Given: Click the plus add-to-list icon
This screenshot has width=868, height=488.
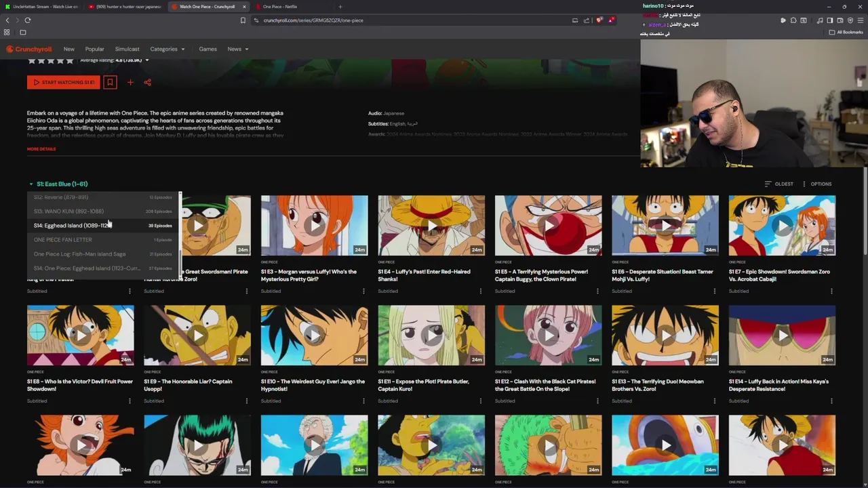Looking at the screenshot, I should pos(130,83).
